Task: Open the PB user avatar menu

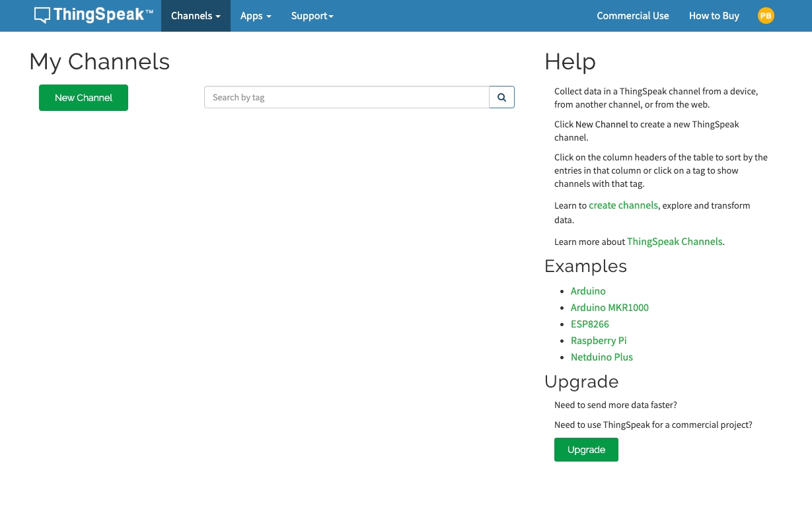Action: (x=765, y=16)
